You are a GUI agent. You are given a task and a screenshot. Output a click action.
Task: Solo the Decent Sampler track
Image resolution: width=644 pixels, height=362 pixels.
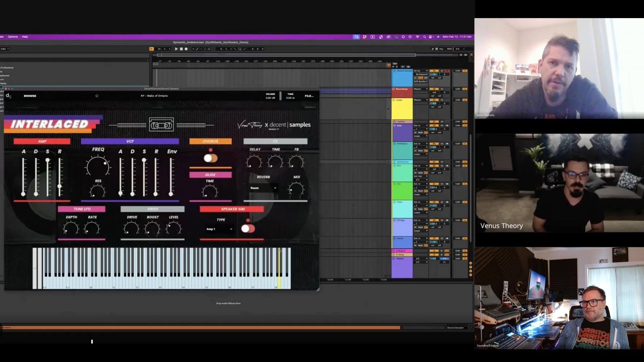[x=442, y=71]
